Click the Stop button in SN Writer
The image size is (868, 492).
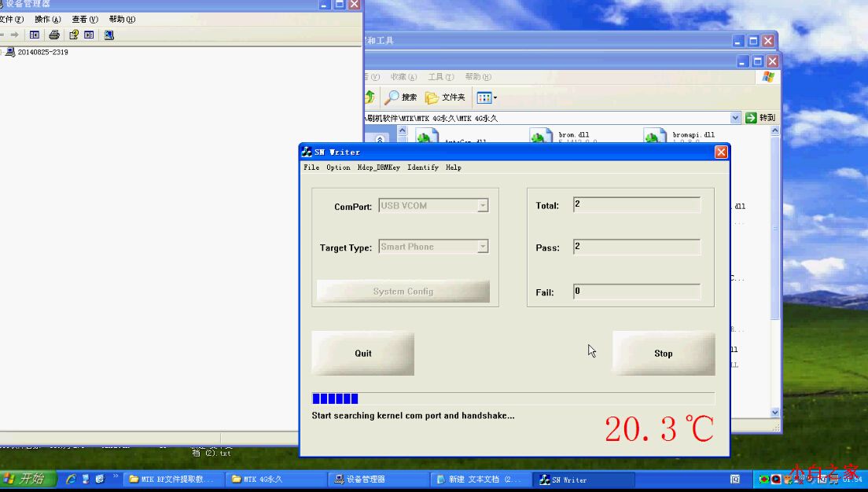[664, 353]
